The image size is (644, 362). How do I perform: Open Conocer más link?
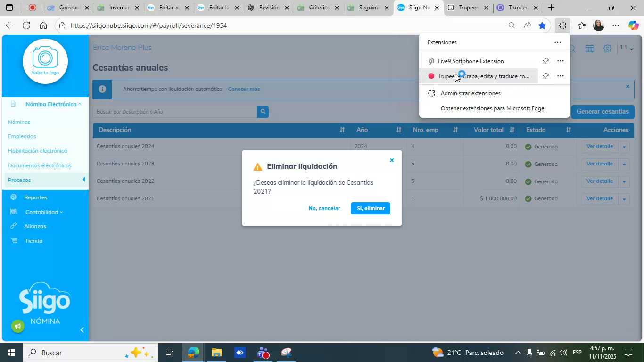point(244,89)
